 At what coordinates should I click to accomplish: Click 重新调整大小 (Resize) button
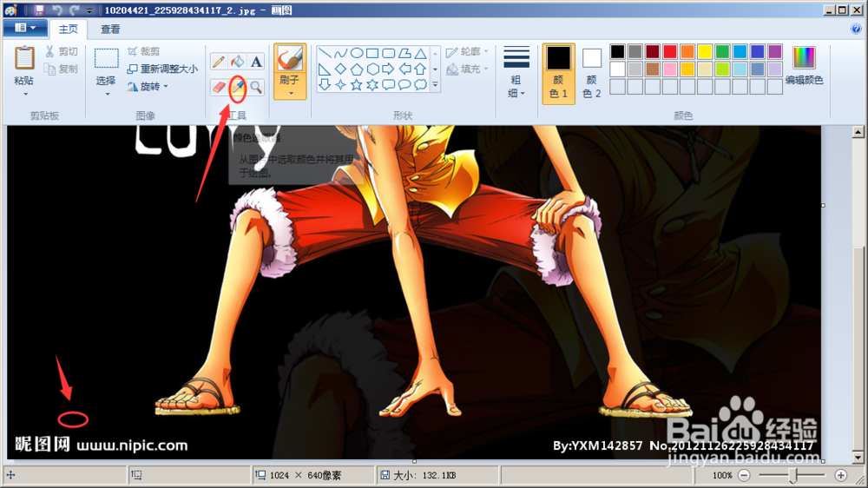click(162, 69)
